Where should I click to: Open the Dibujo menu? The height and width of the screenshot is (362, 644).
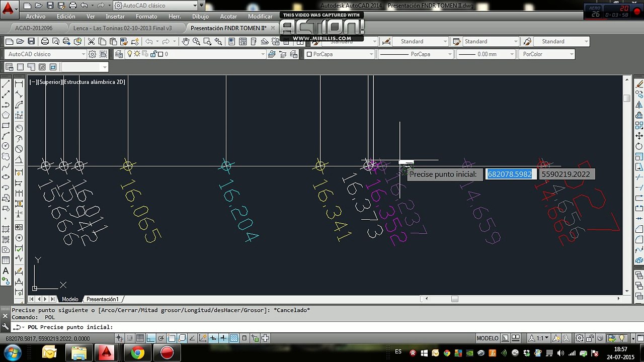pyautogui.click(x=200, y=17)
